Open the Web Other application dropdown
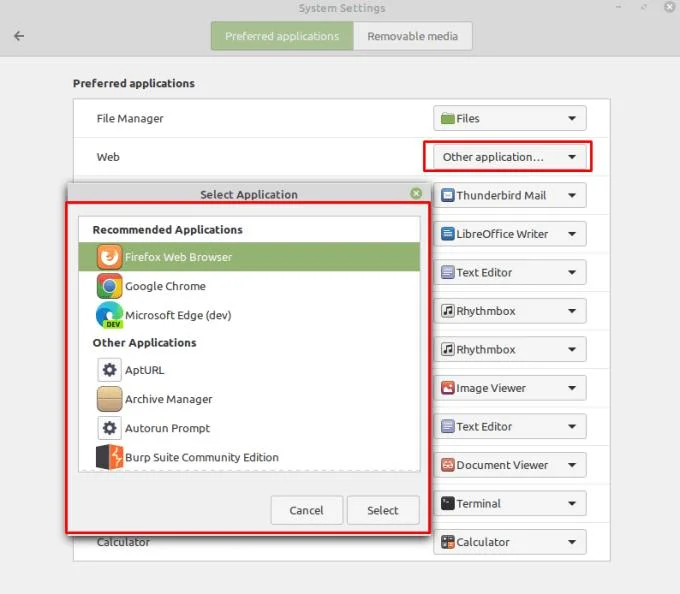The image size is (680, 594). 510,157
